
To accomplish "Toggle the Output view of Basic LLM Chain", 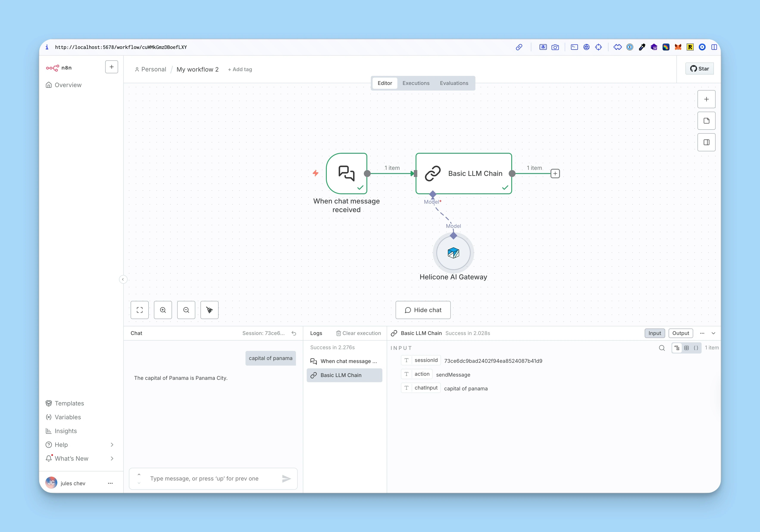I will point(680,333).
